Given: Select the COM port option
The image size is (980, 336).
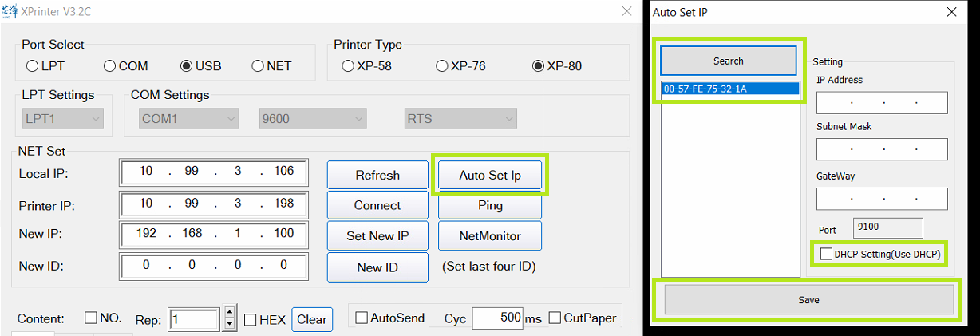Looking at the screenshot, I should pos(110,66).
